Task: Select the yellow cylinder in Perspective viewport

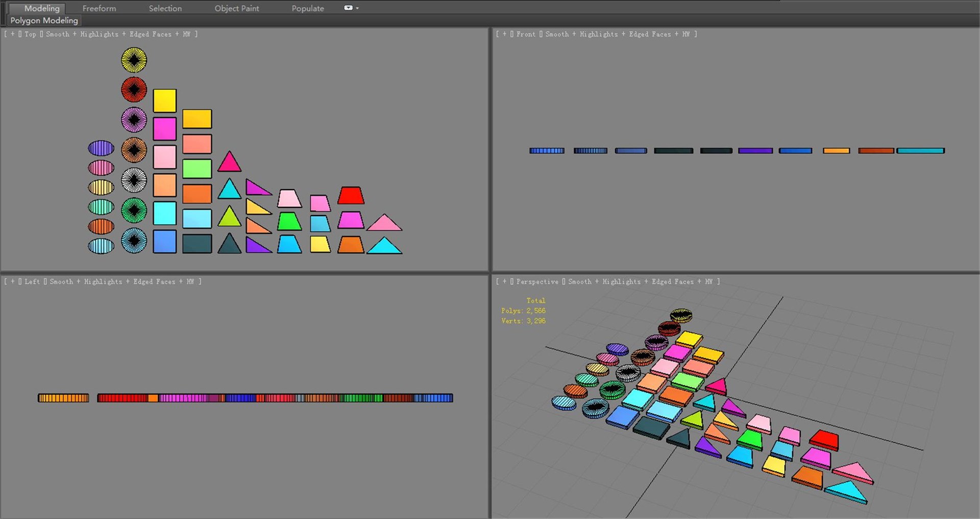Action: tap(681, 316)
